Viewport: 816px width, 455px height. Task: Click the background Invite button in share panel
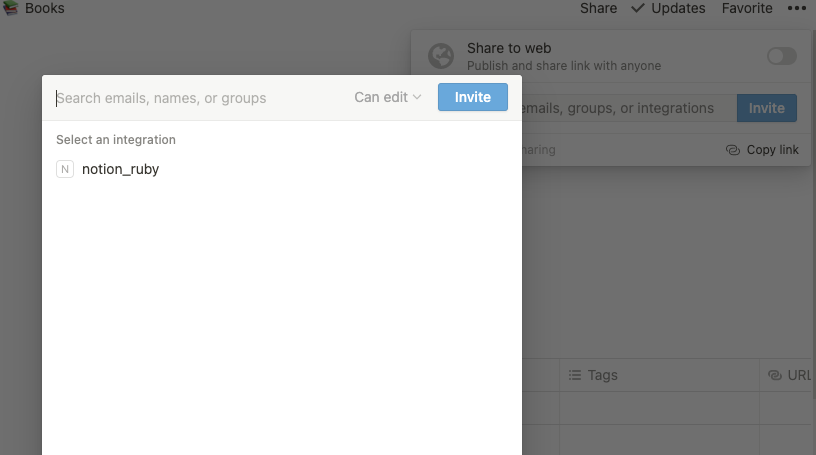[767, 108]
